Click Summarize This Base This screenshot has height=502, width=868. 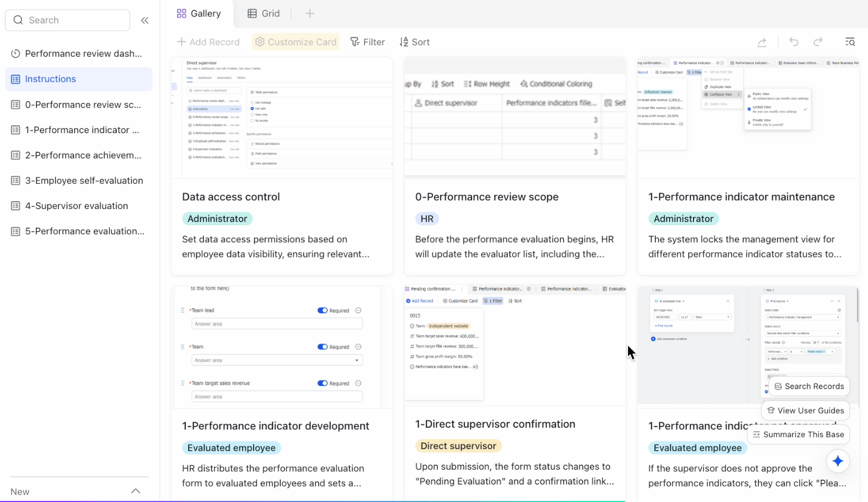(x=799, y=434)
